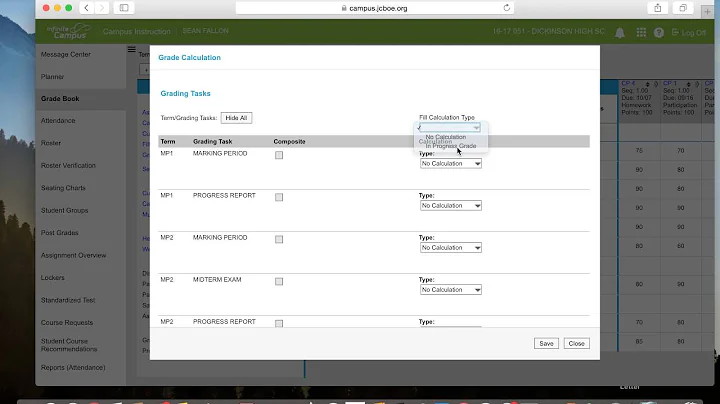Open a new tab with the plus button
This screenshot has width=720, height=404.
[x=707, y=11]
